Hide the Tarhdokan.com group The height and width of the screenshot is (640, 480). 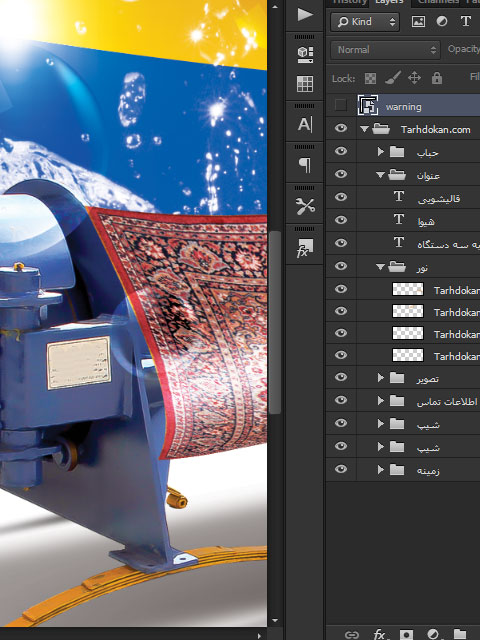(341, 129)
